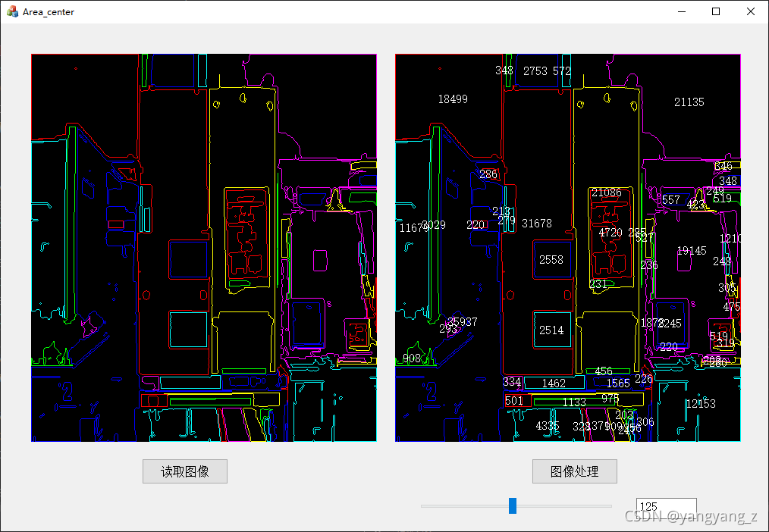Maximize the Area_center window
Image resolution: width=769 pixels, height=532 pixels.
[715, 11]
